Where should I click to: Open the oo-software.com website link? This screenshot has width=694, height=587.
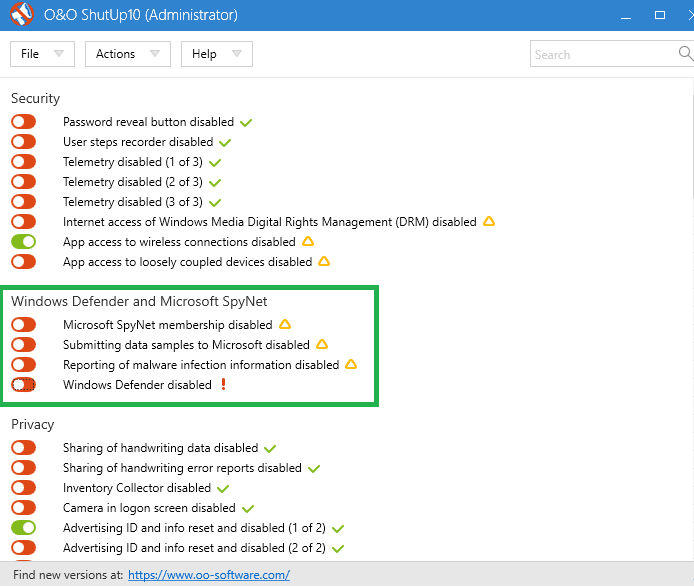click(208, 575)
